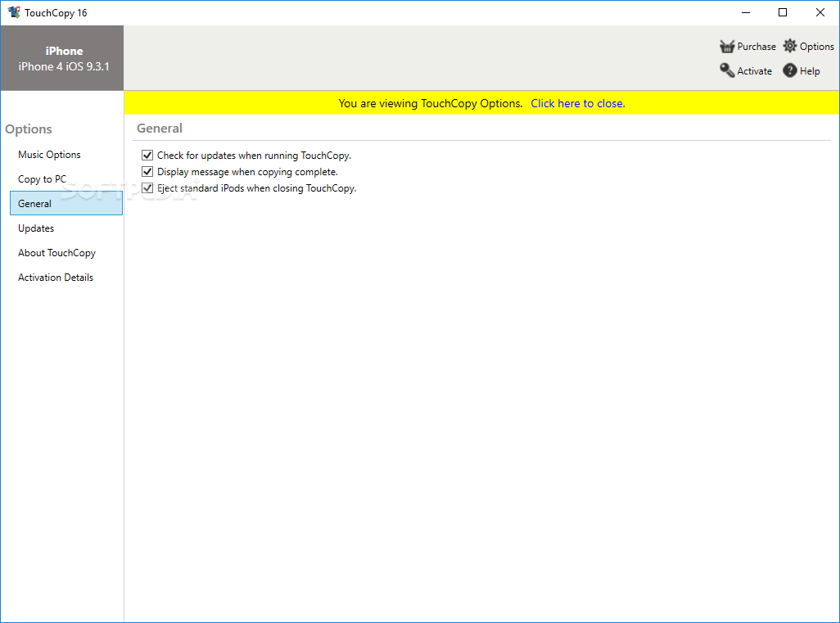The height and width of the screenshot is (623, 840).
Task: Select General in the options sidebar
Action: [65, 203]
